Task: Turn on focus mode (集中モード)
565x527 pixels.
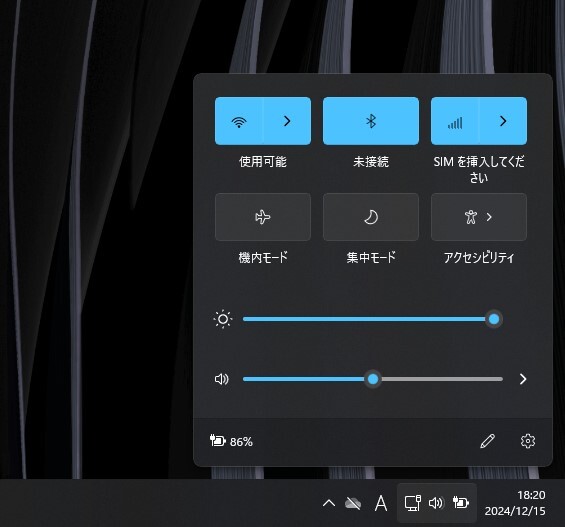Action: [x=371, y=217]
